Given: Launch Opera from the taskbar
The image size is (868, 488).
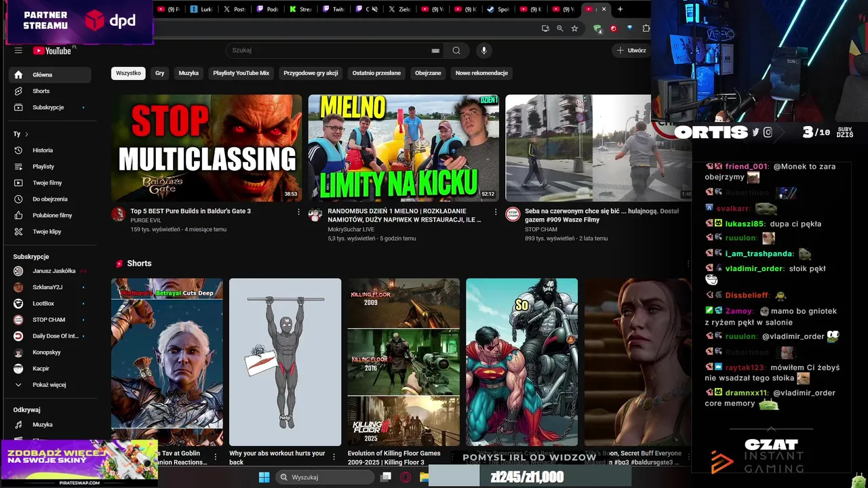Looking at the screenshot, I should click(406, 477).
